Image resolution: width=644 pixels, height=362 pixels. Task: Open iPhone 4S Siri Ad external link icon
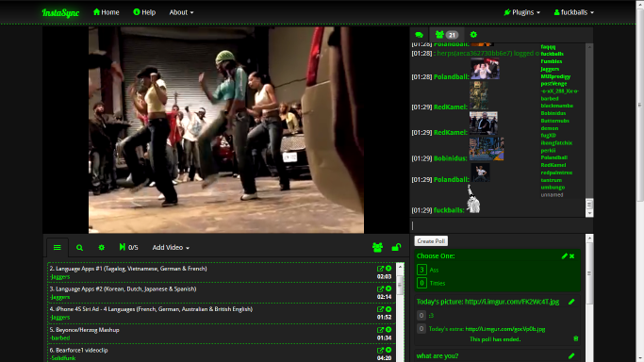click(380, 309)
